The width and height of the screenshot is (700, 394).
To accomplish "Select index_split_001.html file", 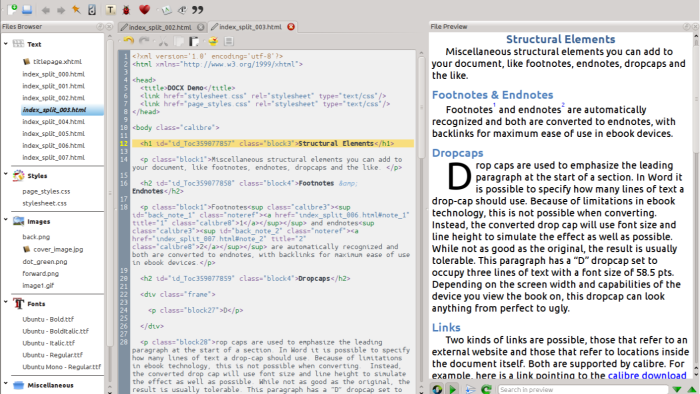I will click(54, 86).
